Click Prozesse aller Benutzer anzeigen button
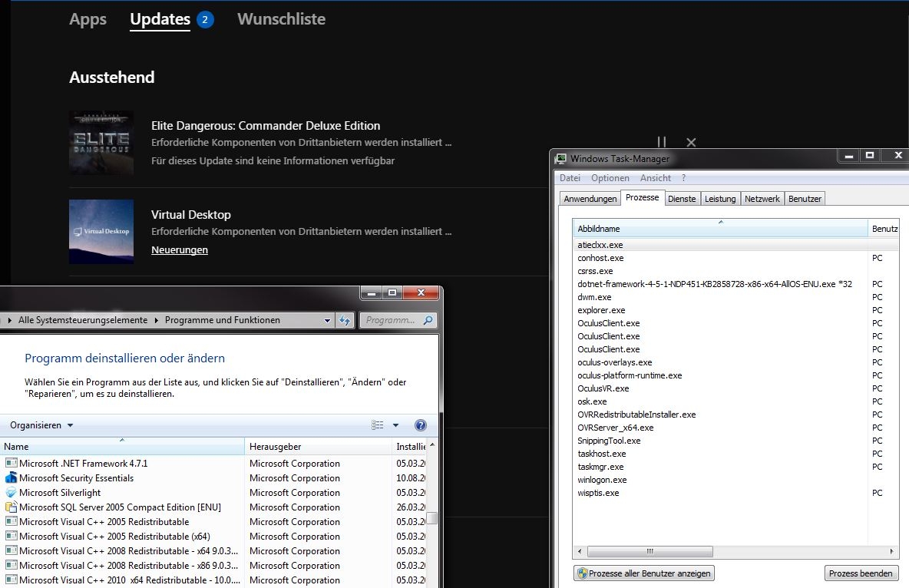This screenshot has height=588, width=909. (x=644, y=573)
